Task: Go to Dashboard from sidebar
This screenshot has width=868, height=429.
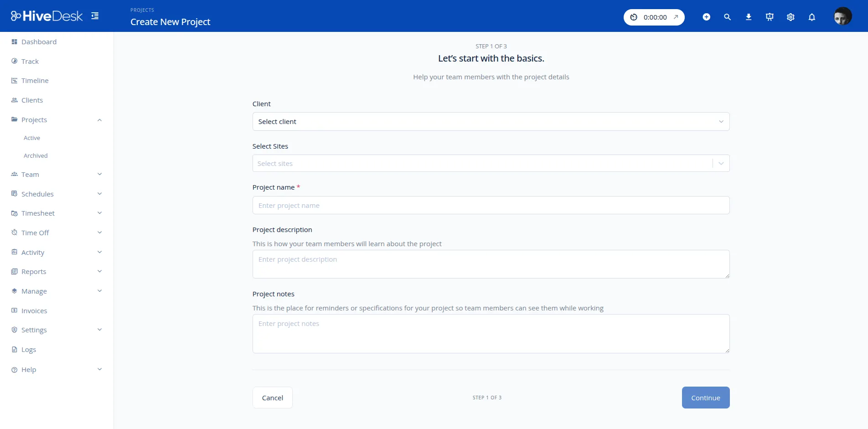Action: pos(39,41)
